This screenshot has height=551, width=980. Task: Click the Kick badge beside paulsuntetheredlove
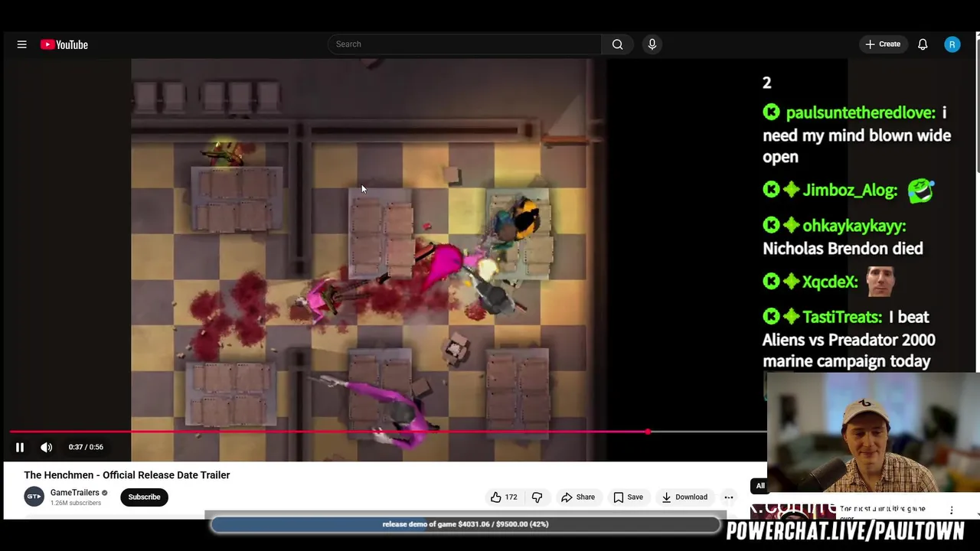771,112
